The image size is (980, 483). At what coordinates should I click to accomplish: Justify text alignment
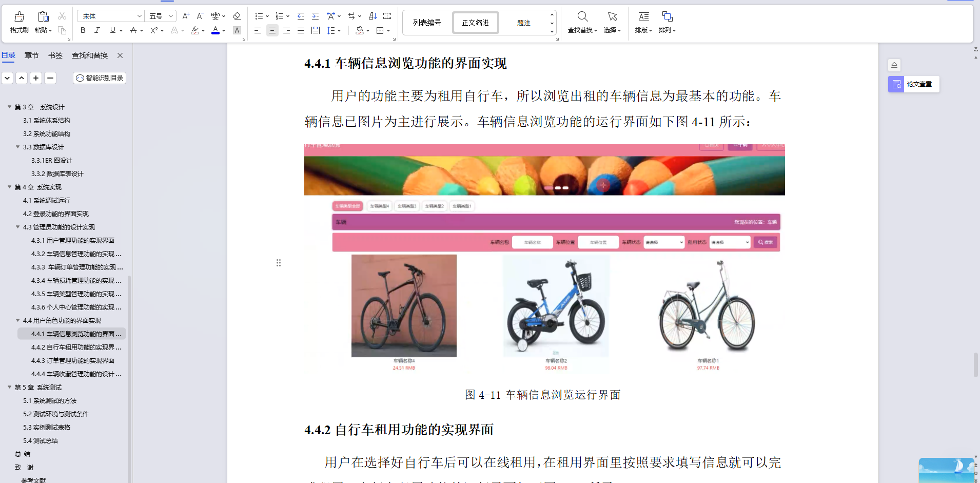[x=301, y=30]
